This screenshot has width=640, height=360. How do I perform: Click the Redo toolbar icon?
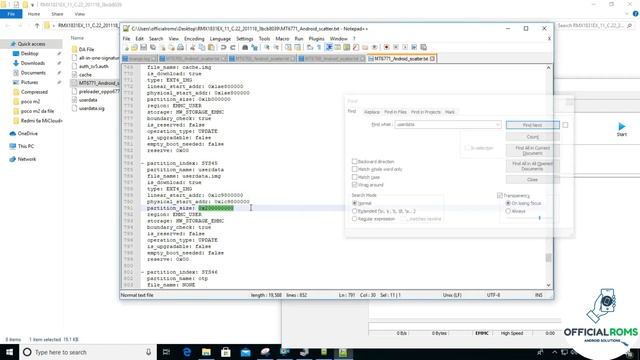click(x=233, y=47)
